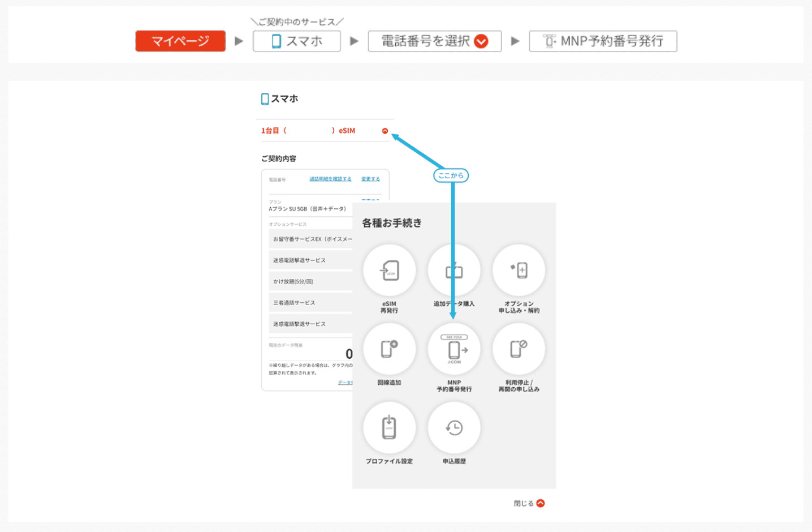Select the 利用停止/再開の申し込み icon
The image size is (812, 532).
pos(519,349)
